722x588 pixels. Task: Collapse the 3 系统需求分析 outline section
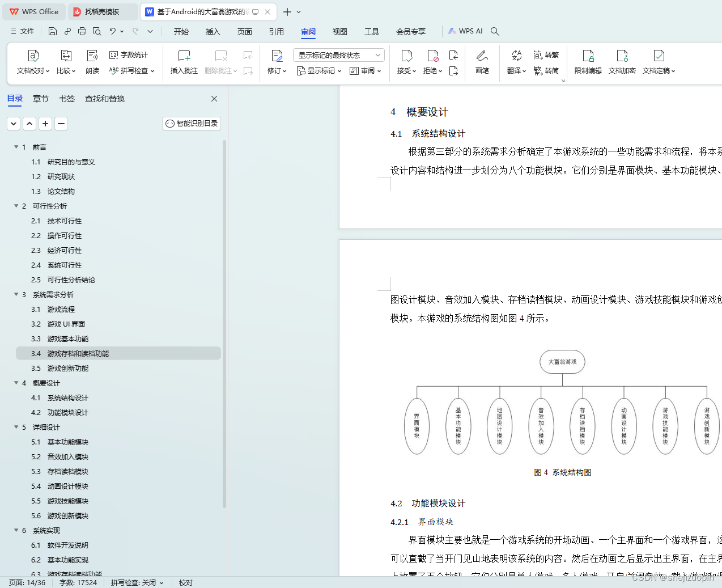(16, 294)
